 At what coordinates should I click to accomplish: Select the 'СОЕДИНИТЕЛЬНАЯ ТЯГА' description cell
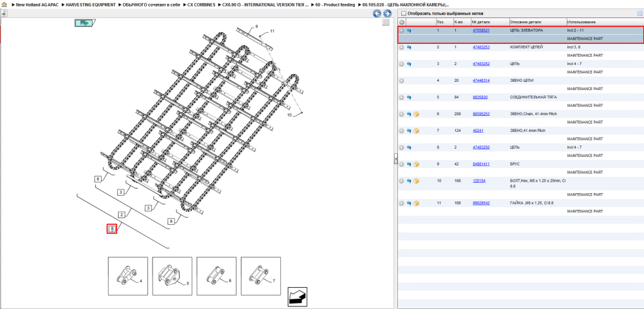click(x=533, y=97)
